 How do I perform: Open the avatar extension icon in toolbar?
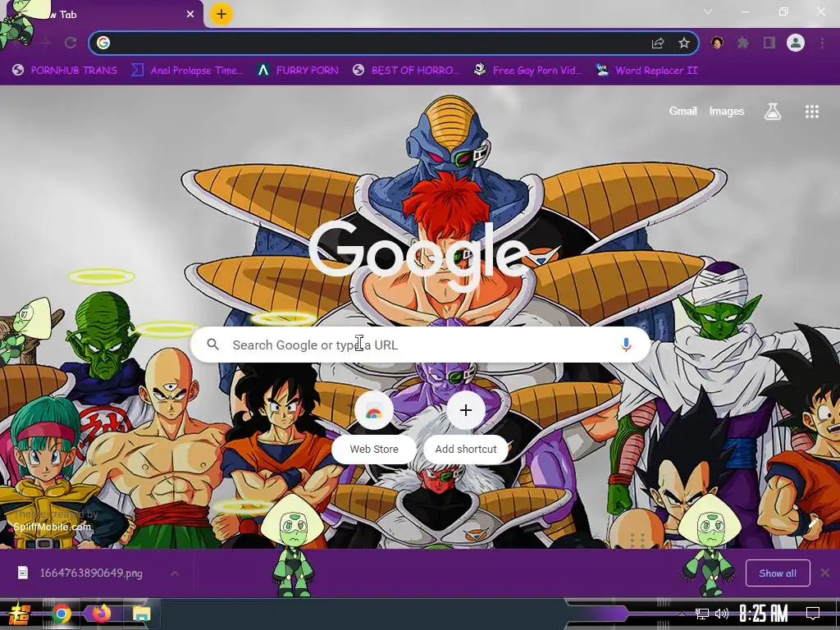coord(717,43)
